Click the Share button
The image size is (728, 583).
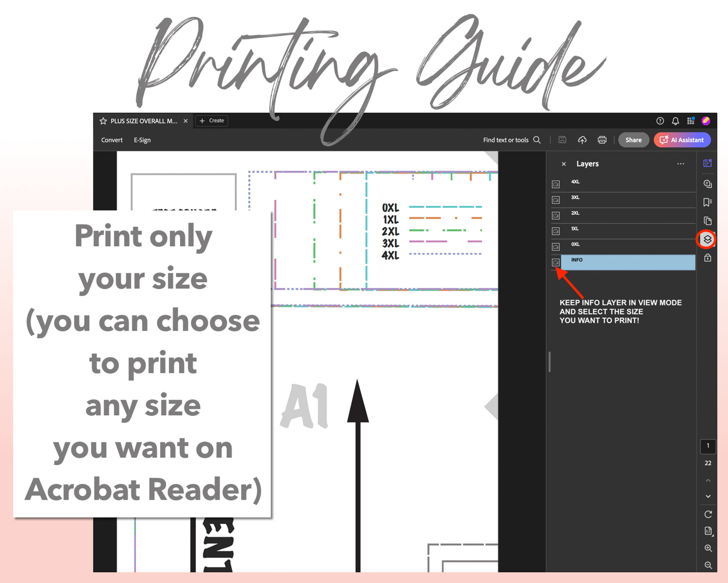coord(634,140)
